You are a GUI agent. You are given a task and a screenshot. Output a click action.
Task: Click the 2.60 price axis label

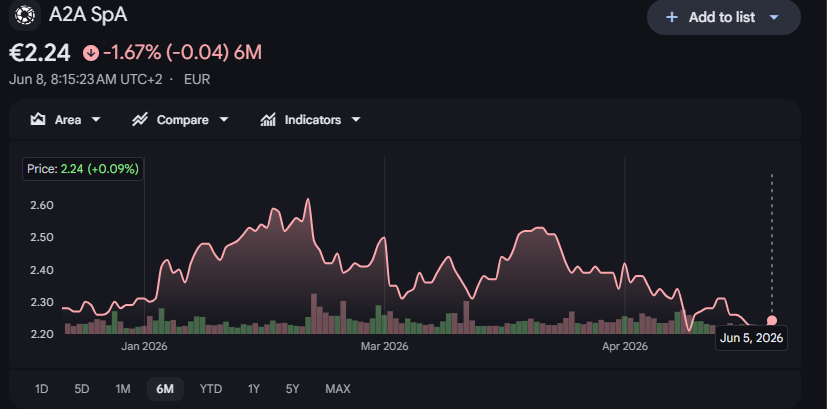[42, 205]
